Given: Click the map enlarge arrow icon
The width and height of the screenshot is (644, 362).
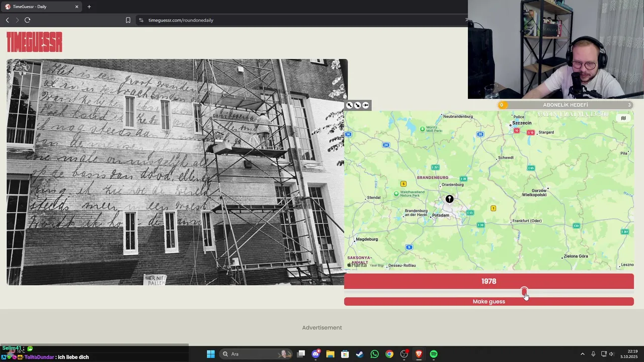Looking at the screenshot, I should pyautogui.click(x=350, y=105).
